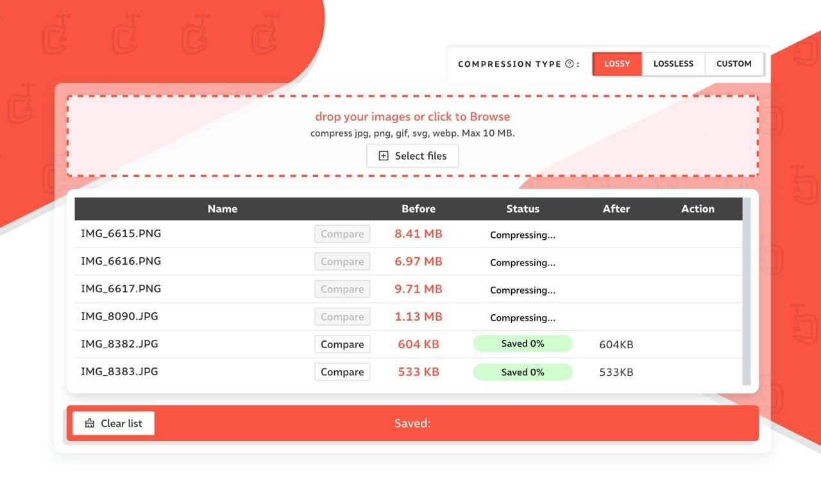821x504 pixels.
Task: Switch to LOSSLESS compression type
Action: 673,64
